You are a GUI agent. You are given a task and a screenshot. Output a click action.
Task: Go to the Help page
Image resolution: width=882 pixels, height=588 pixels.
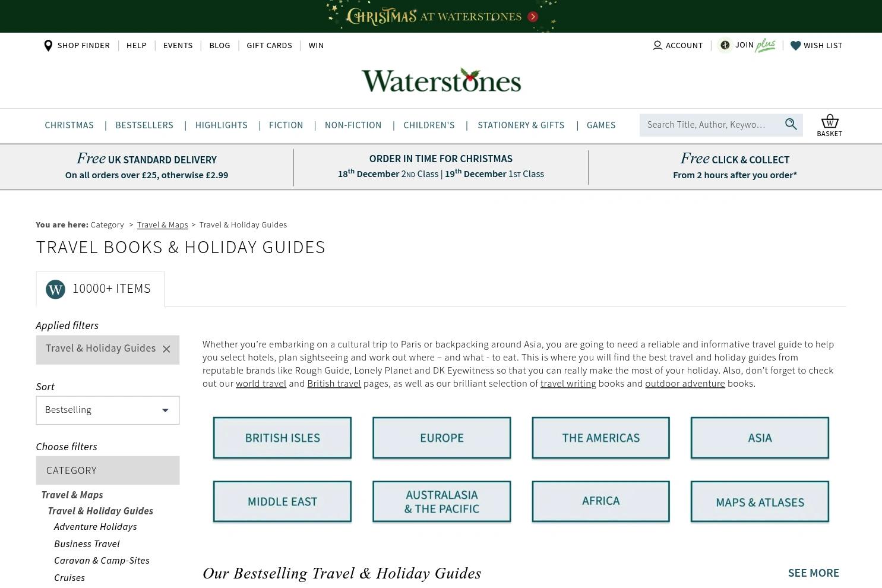click(x=136, y=46)
